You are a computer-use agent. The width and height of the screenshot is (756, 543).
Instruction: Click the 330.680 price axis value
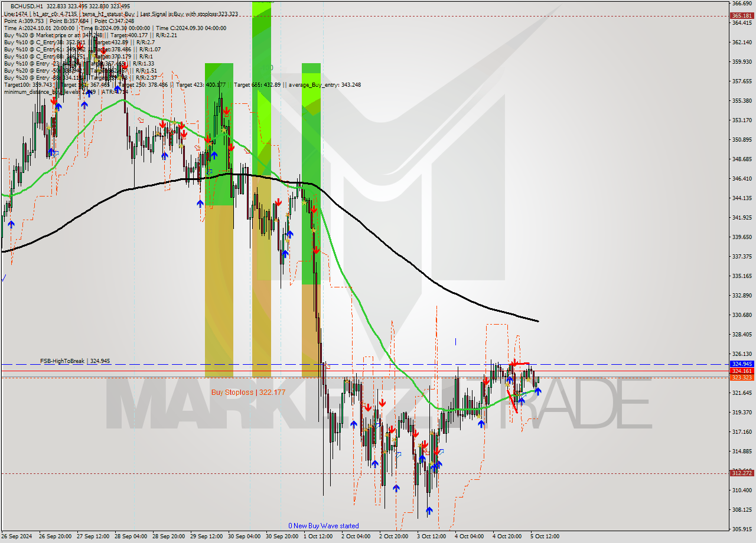(742, 315)
